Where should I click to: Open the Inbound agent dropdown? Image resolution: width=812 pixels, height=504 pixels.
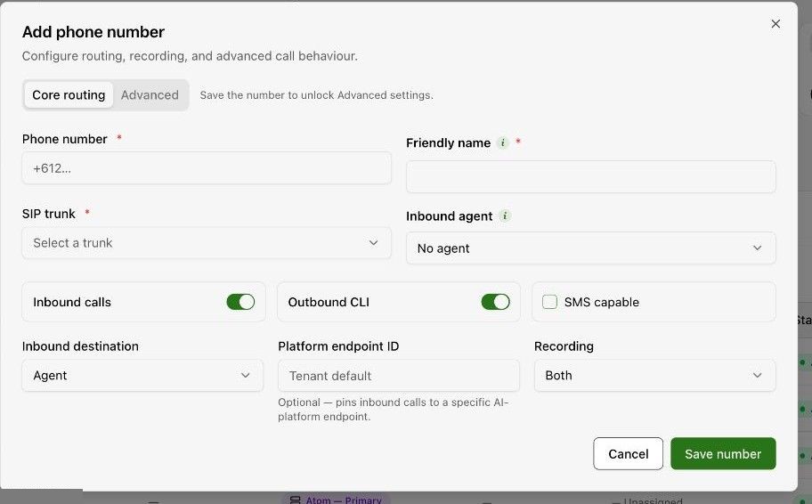click(x=591, y=248)
